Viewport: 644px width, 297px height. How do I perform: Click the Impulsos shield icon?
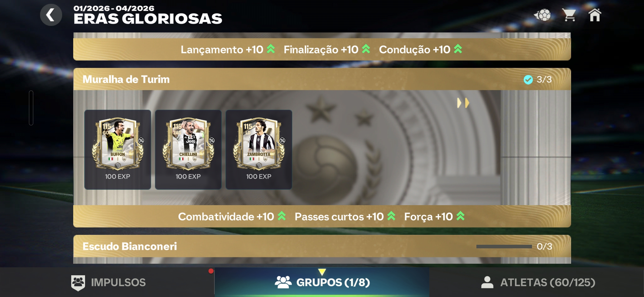point(78,283)
